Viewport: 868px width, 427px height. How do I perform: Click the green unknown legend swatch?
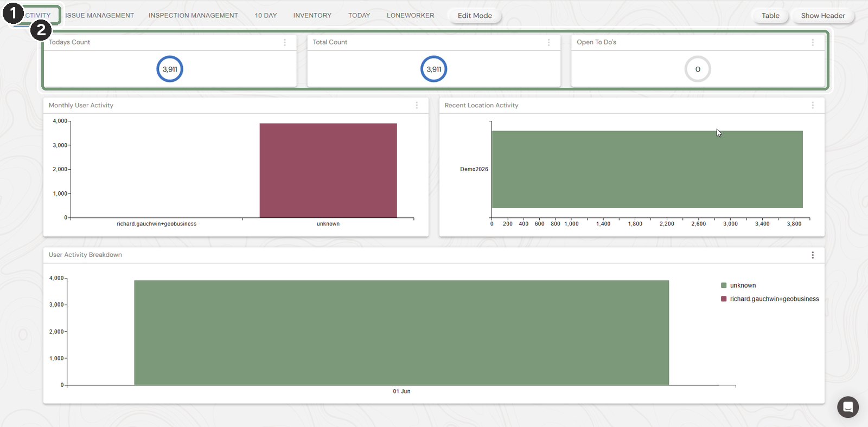point(724,286)
